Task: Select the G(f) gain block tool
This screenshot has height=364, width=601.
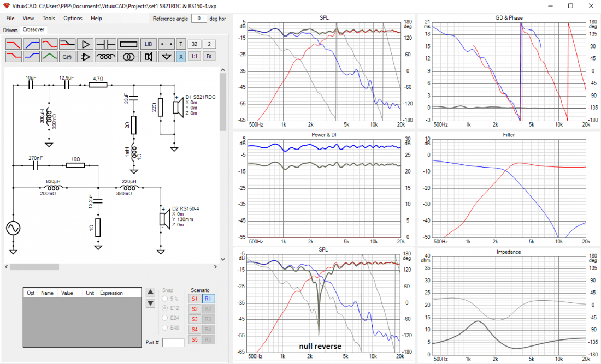Action: tap(67, 56)
